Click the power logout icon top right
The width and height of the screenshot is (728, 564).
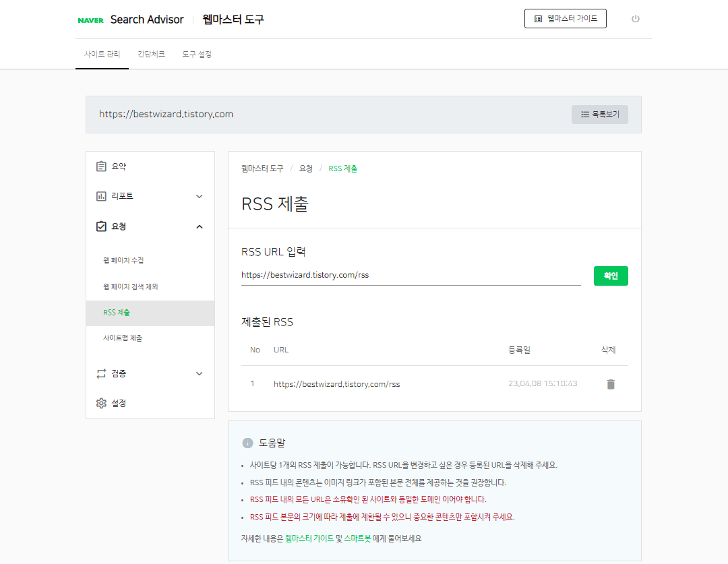tap(635, 19)
